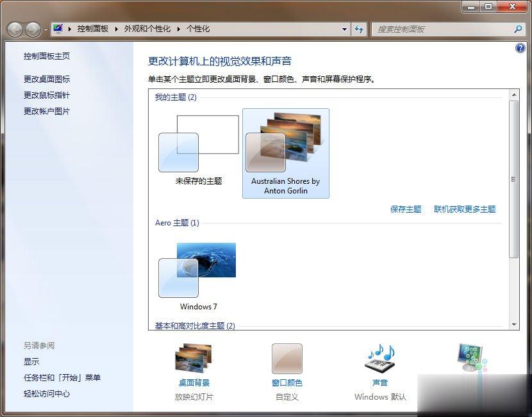Click the magnifier search icon
The width and height of the screenshot is (532, 417).
(x=518, y=29)
